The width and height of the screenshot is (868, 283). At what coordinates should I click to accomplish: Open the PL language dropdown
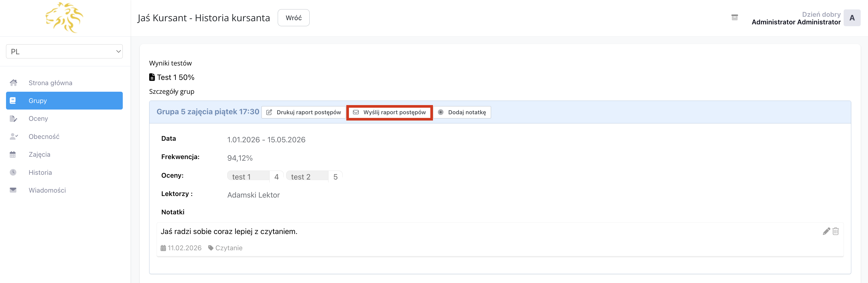click(64, 52)
